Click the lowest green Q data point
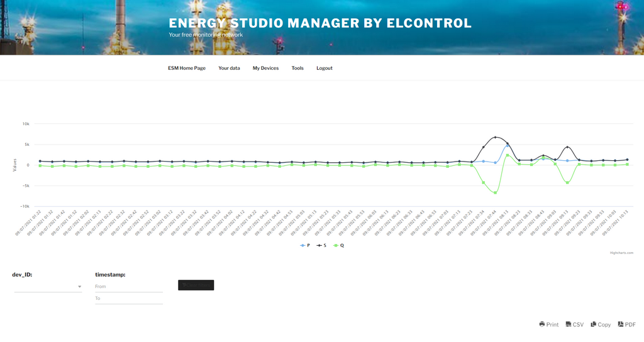The image size is (644, 342). [496, 192]
